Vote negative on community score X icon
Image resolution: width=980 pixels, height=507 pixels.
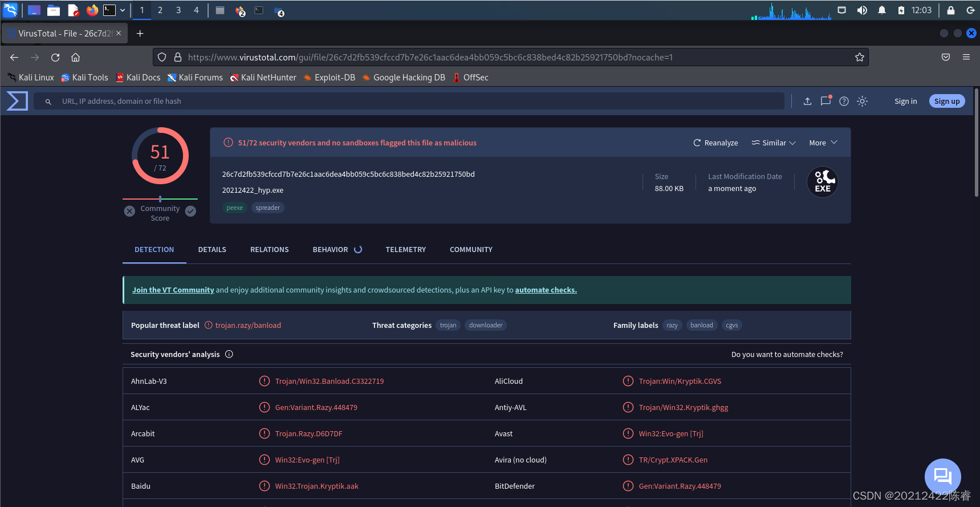(x=129, y=211)
